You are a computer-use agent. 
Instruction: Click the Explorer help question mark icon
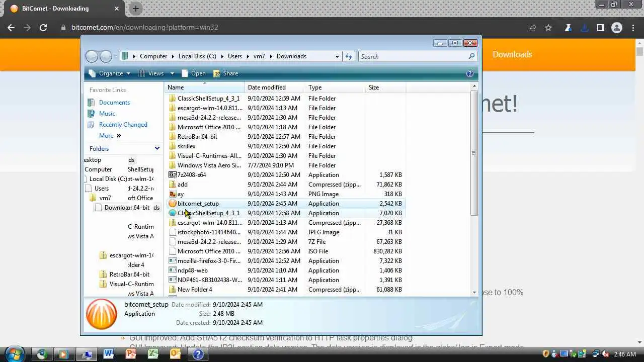coord(470,73)
